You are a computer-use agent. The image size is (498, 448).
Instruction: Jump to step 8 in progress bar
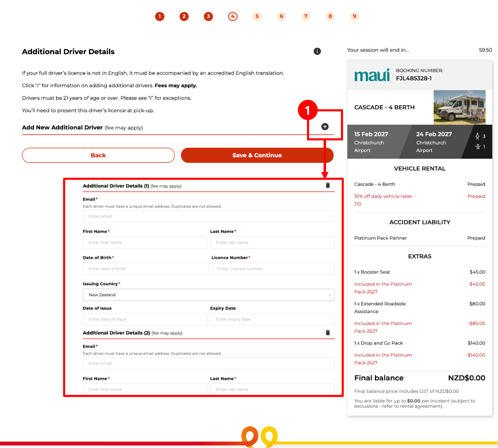[x=330, y=16]
